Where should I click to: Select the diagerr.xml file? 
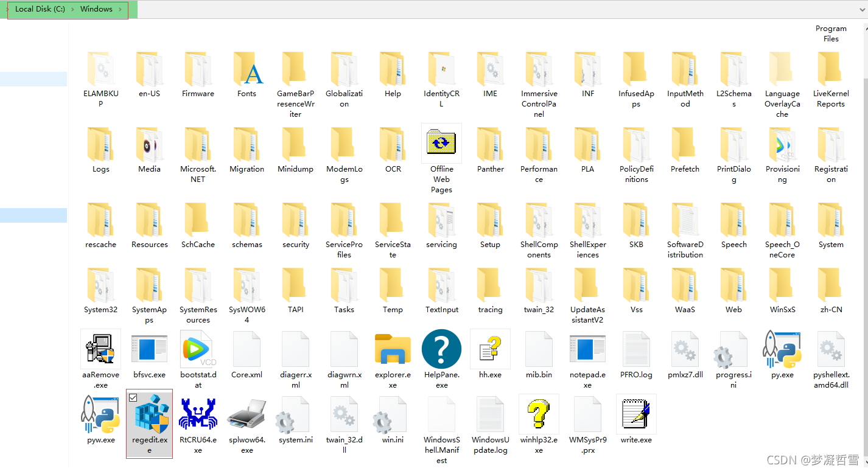pyautogui.click(x=295, y=359)
